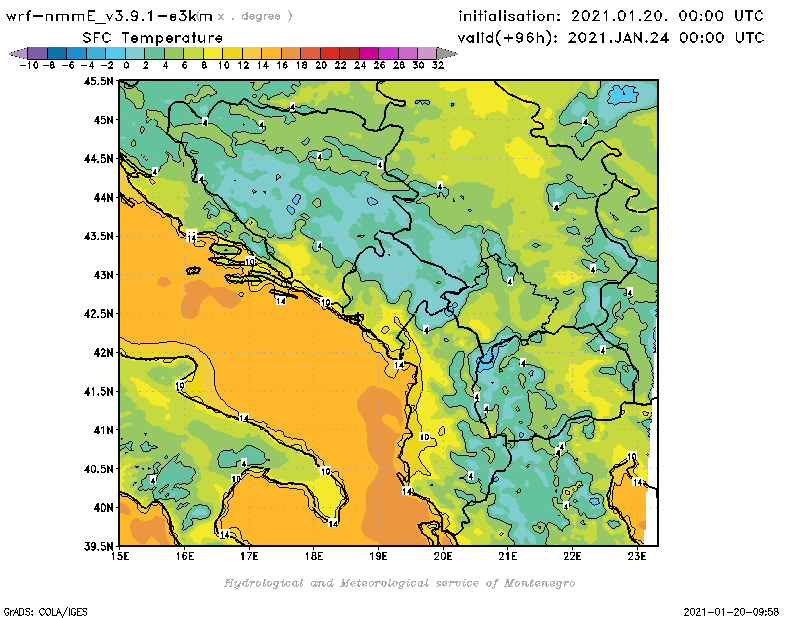
Task: Select the 39.5N latitude label
Action: [98, 546]
